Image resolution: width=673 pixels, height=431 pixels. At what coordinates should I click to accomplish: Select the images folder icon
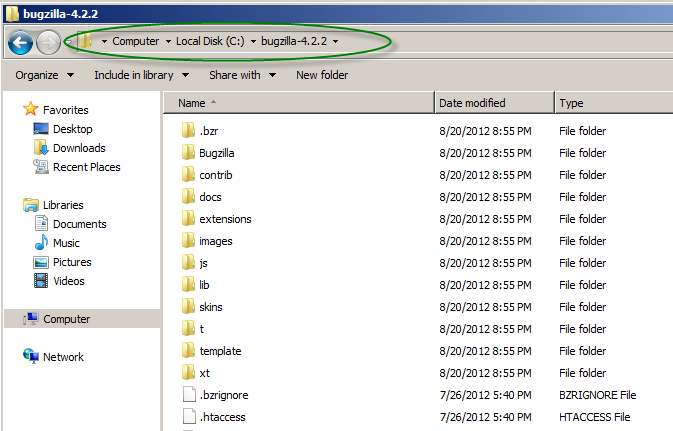(188, 240)
